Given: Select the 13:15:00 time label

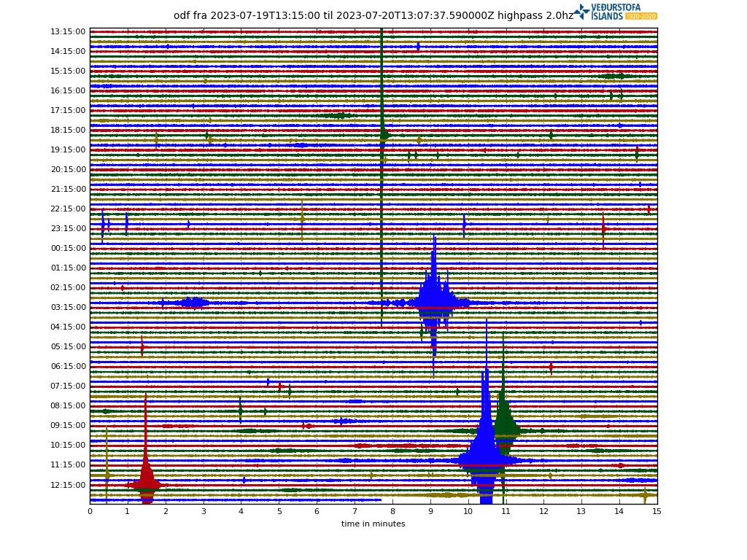Looking at the screenshot, I should (68, 32).
